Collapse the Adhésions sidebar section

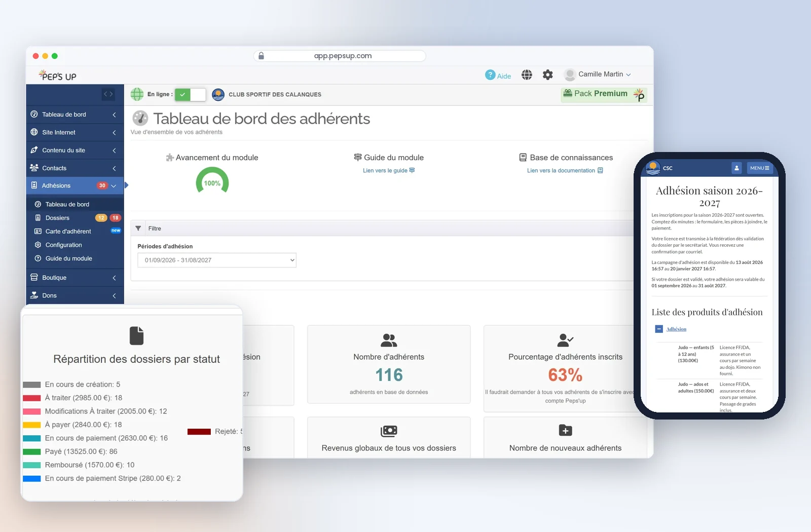tap(75, 186)
